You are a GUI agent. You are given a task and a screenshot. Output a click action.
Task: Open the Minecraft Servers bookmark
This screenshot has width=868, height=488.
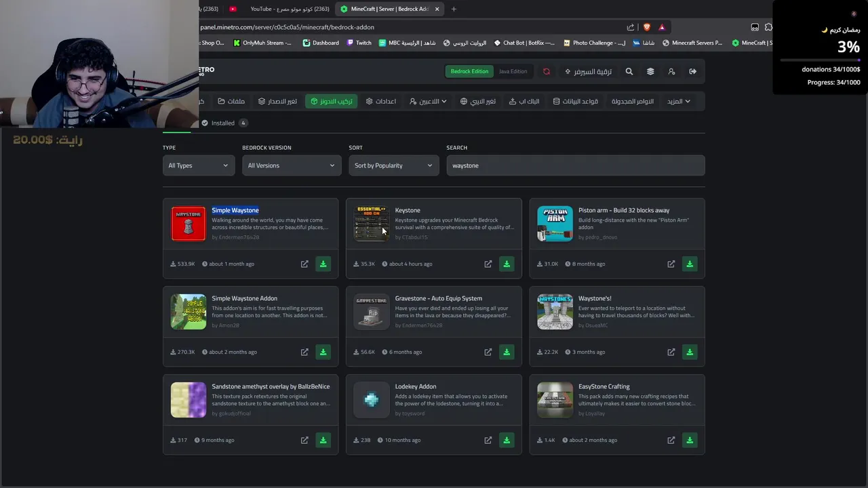692,43
